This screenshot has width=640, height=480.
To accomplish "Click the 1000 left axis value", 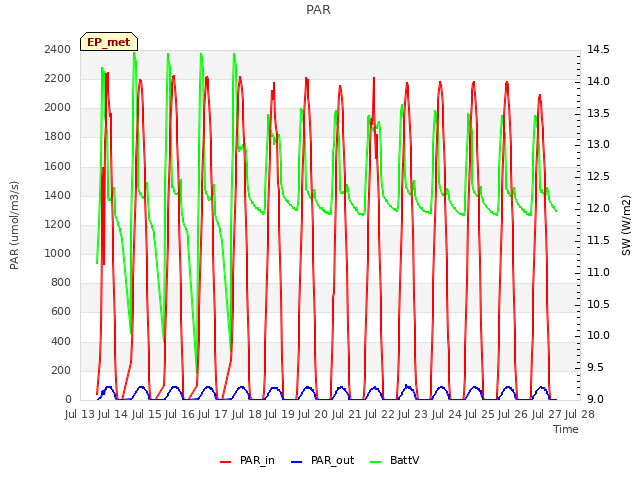I will (58, 253).
